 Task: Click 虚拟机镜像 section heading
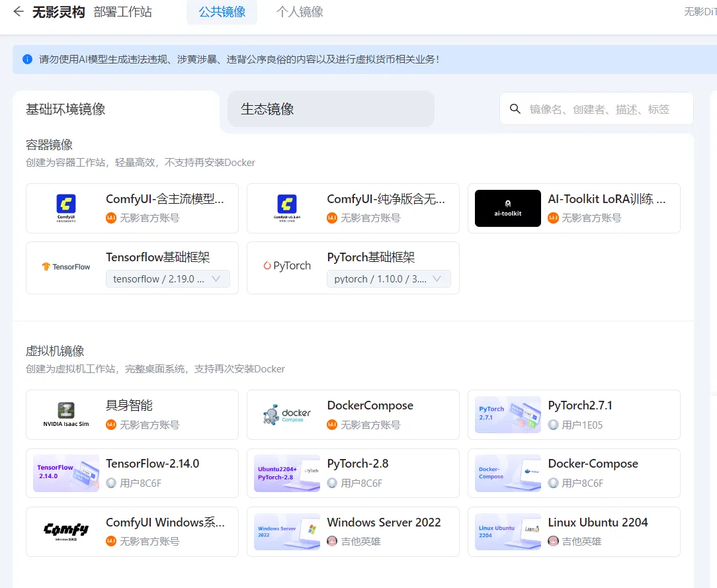click(55, 351)
